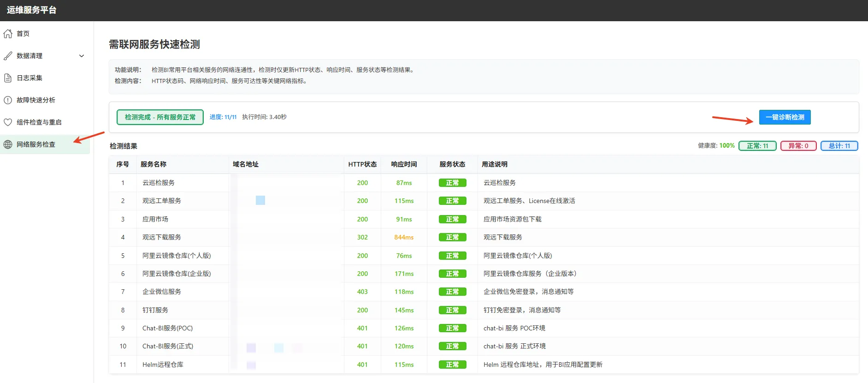Click the brush icon for 数据清理
The image size is (868, 383).
[8, 56]
